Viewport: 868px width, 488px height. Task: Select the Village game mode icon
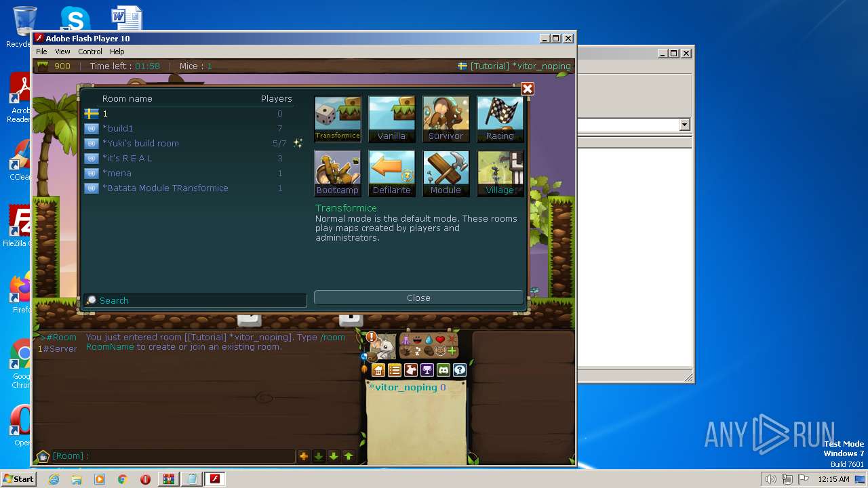tap(500, 173)
